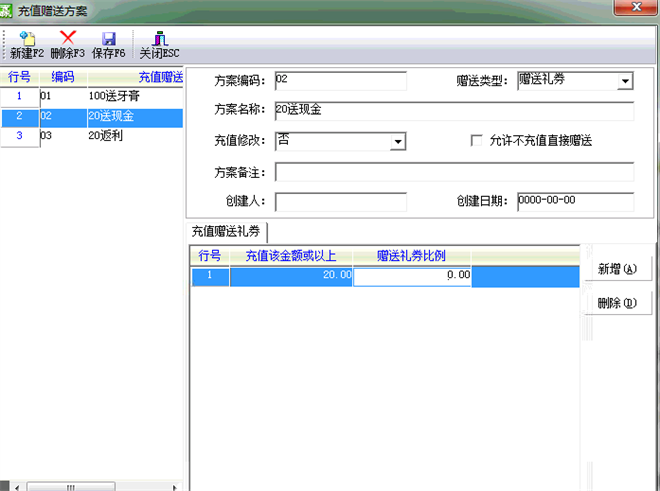The width and height of the screenshot is (660, 491).
Task: Click the 编码 column header
Action: (63, 77)
